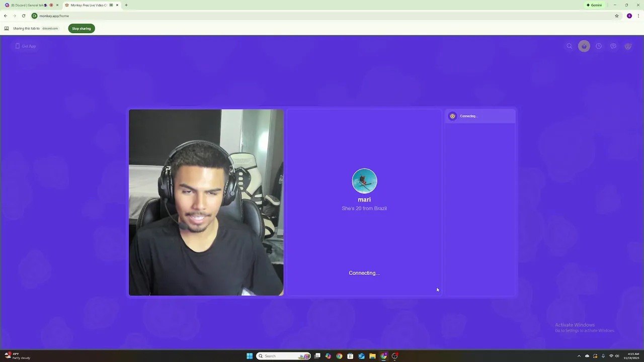Screen dimensions: 644x362
Task: Open Monkey search magnifier icon
Action: coord(570,46)
